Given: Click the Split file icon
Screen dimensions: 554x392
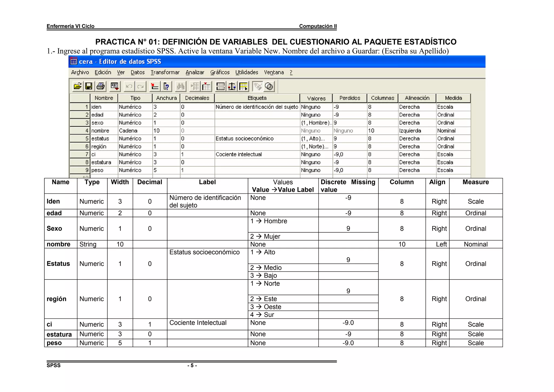Looking at the screenshot, I should [x=220, y=86].
